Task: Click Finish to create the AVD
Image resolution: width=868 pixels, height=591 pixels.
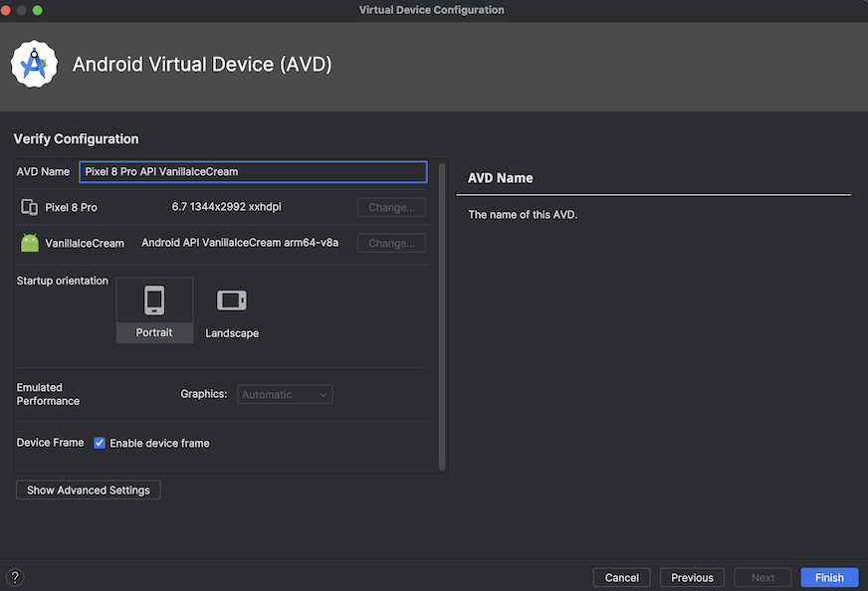Action: [829, 577]
